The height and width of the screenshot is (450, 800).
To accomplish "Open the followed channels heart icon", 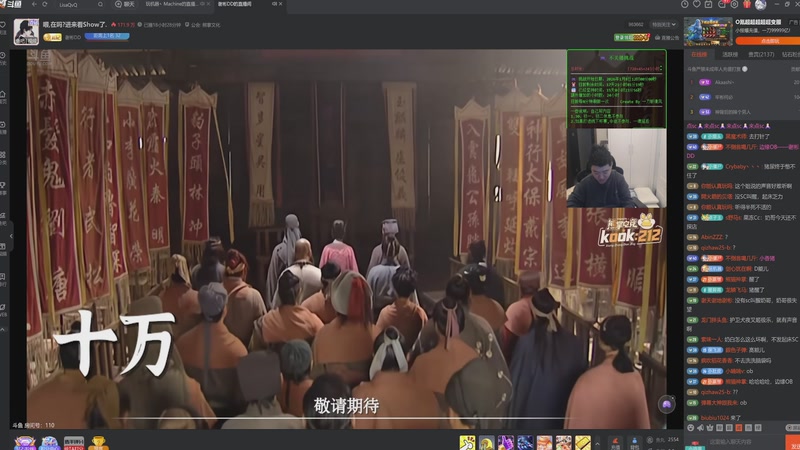I will (696, 4).
